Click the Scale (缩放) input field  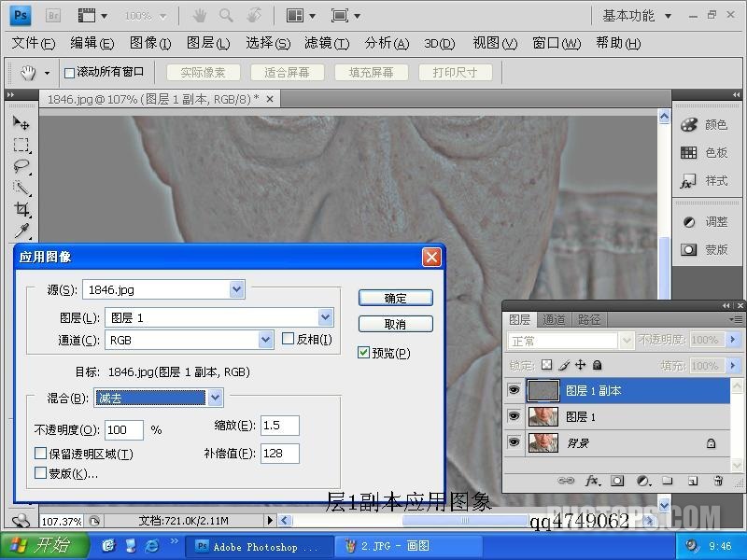pos(279,426)
